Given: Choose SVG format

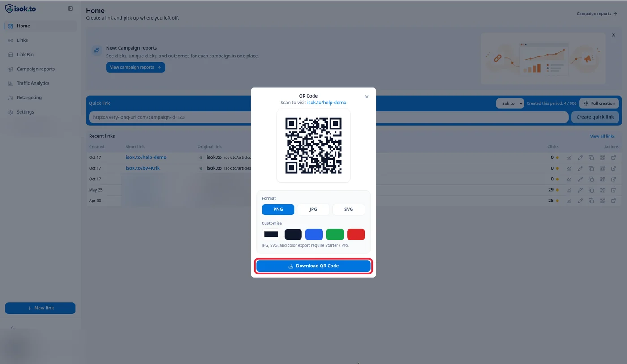Looking at the screenshot, I should [x=348, y=209].
